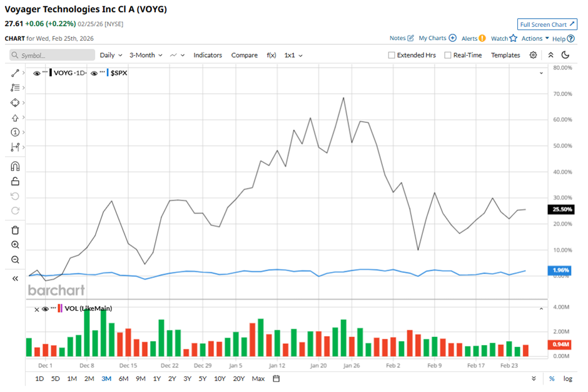Open the f(x) expressions menu
This screenshot has width=588, height=392.
coord(271,55)
